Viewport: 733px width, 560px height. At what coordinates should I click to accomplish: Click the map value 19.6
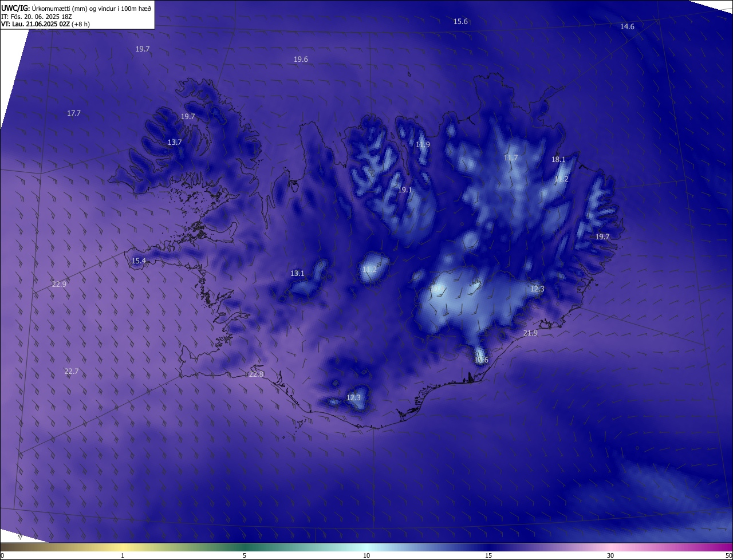click(x=301, y=60)
